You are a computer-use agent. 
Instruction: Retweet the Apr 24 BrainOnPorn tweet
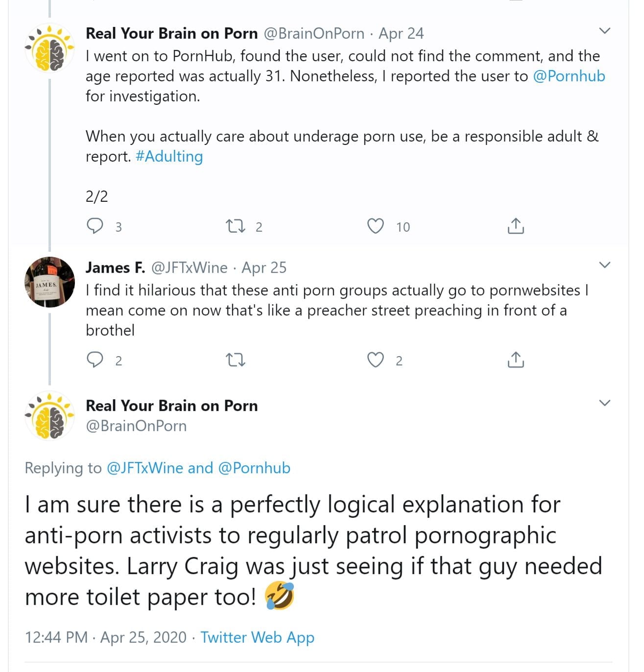[235, 226]
